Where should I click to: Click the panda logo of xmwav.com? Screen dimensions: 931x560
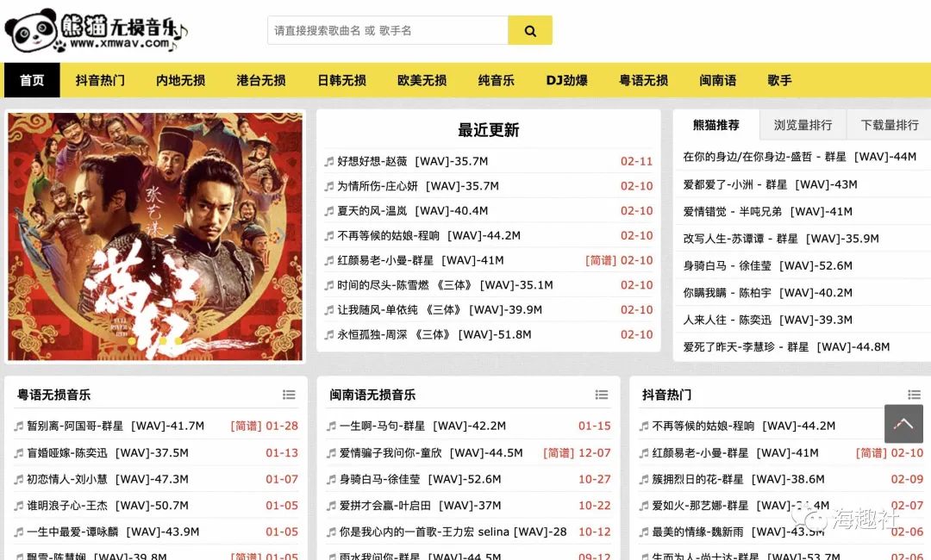(97, 29)
